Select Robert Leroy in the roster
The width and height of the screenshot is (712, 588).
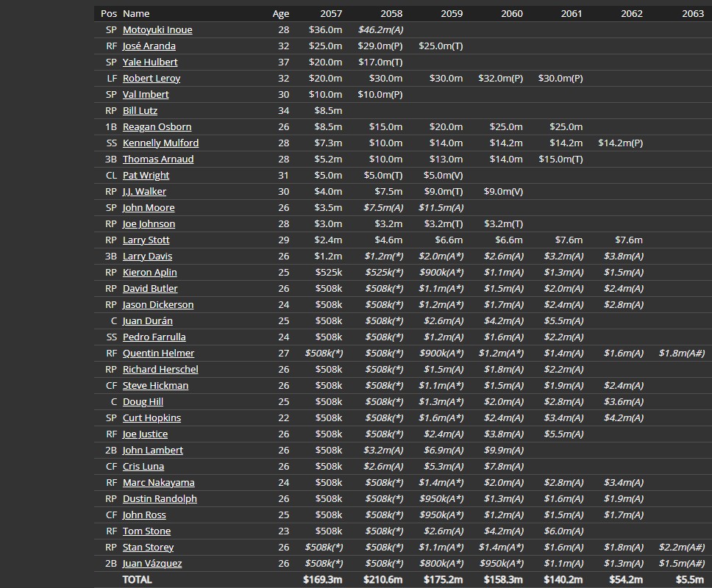pyautogui.click(x=151, y=79)
